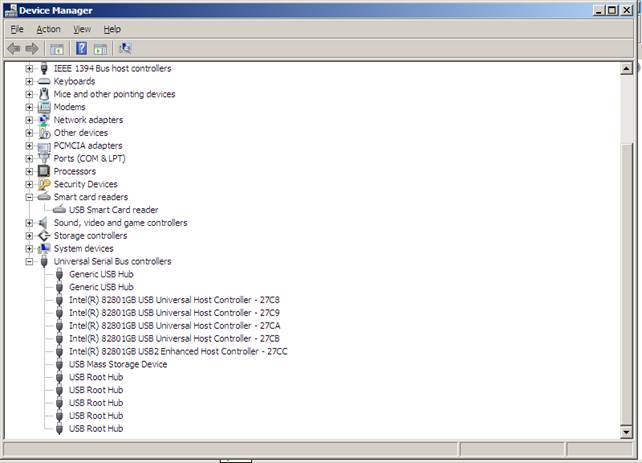
Task: Expand the Processors node
Action: (29, 171)
